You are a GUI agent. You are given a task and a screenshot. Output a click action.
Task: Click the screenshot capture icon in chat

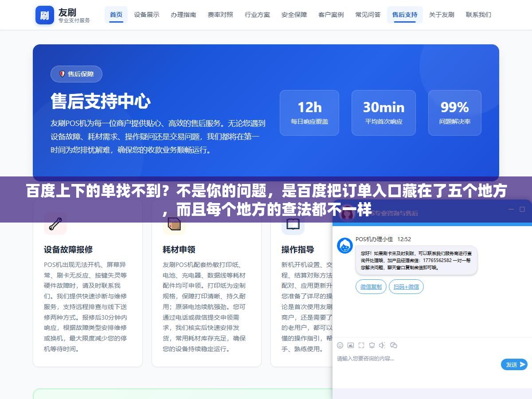pos(361,345)
